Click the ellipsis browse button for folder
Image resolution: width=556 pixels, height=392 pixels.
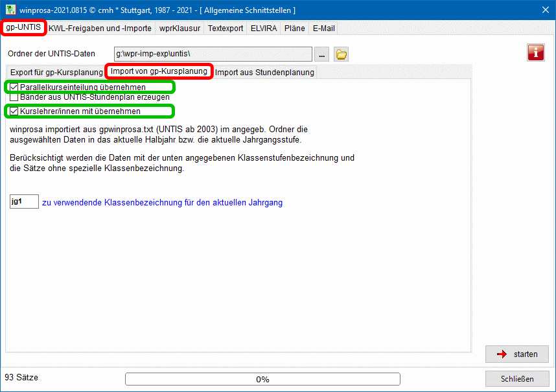(322, 54)
